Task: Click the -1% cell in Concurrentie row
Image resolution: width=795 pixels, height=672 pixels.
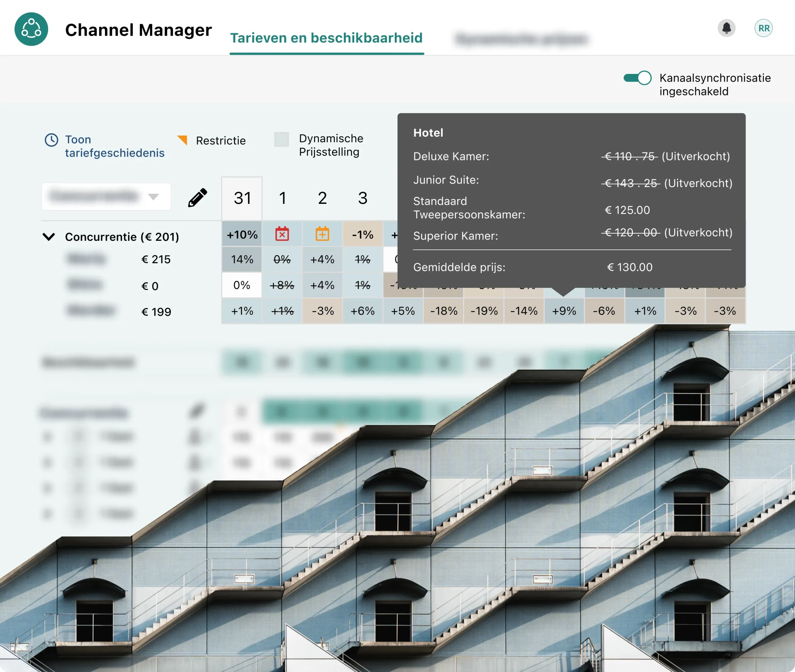Action: point(363,234)
